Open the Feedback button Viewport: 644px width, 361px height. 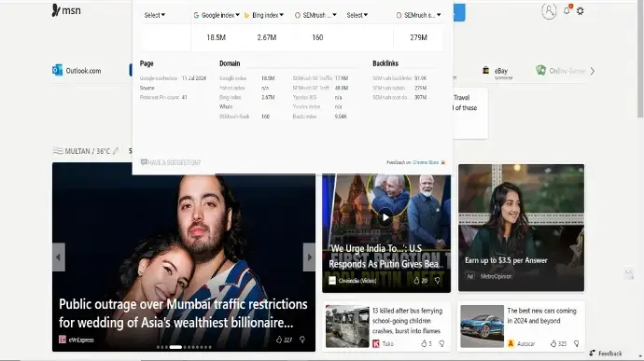(606, 354)
